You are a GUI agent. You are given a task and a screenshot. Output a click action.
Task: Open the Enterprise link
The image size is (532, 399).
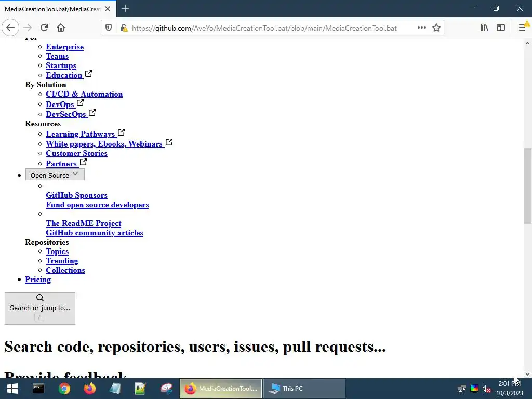point(64,47)
